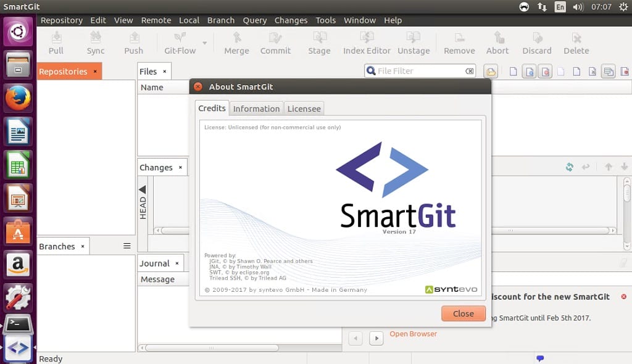Viewport: 632px width, 364px height.
Task: Click the HEAD collapse arrow in Changes
Action: click(143, 189)
